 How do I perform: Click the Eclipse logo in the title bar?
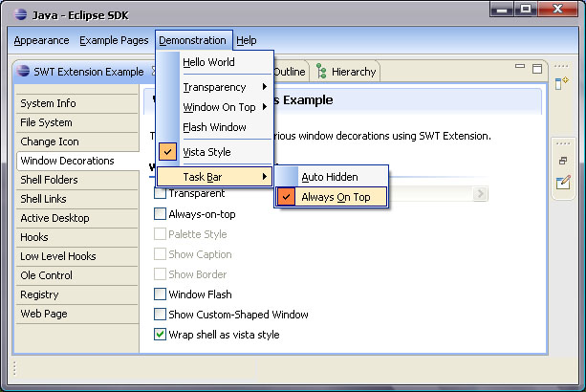pyautogui.click(x=20, y=14)
